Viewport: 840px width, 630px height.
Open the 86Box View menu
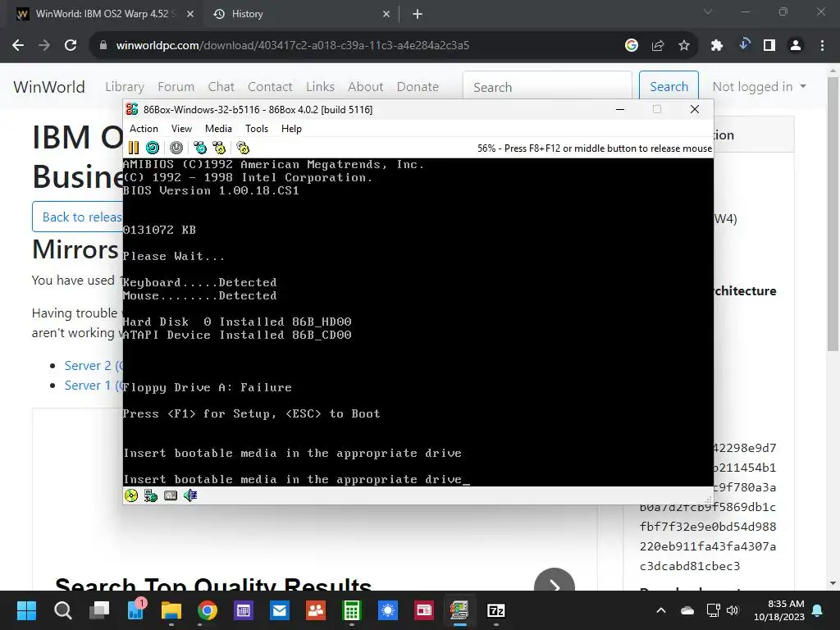(181, 129)
